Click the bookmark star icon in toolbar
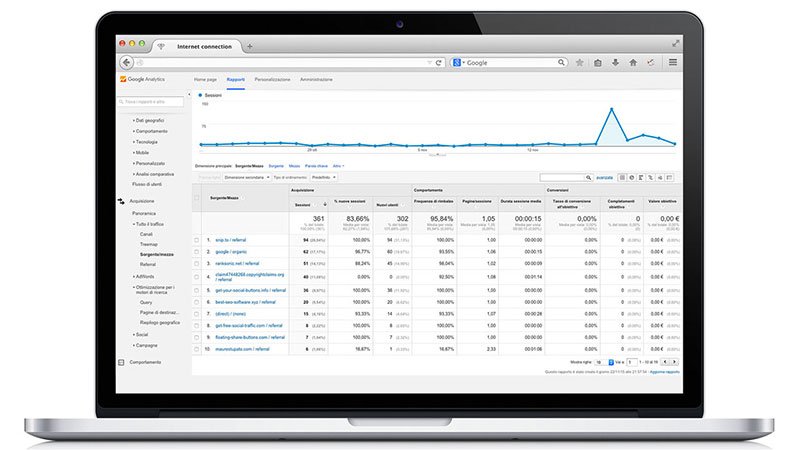 (580, 62)
